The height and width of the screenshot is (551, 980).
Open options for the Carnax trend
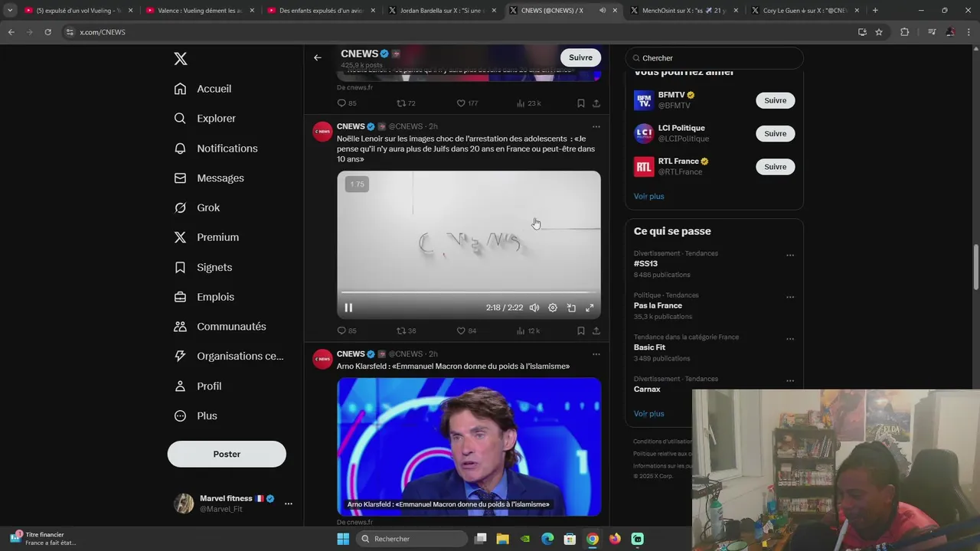click(790, 381)
